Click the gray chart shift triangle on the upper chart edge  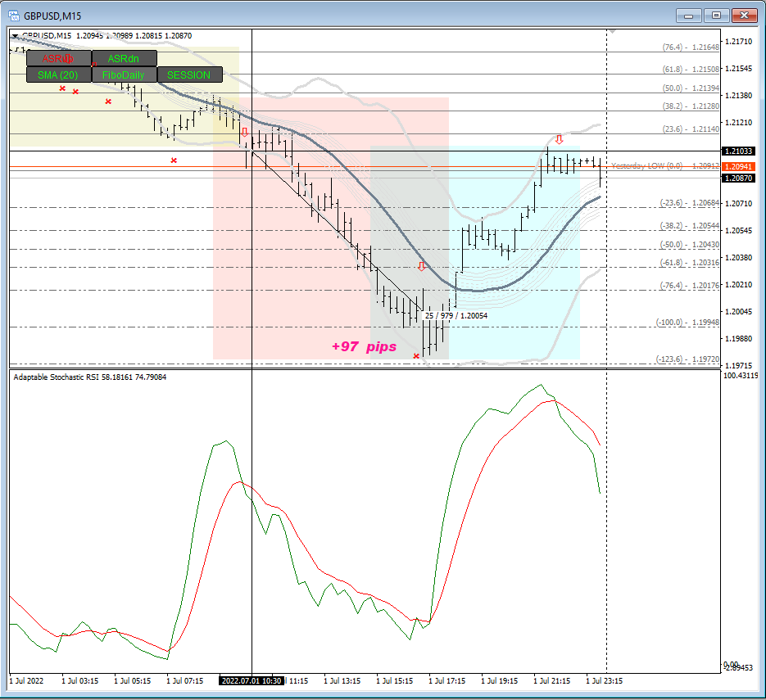(x=612, y=31)
